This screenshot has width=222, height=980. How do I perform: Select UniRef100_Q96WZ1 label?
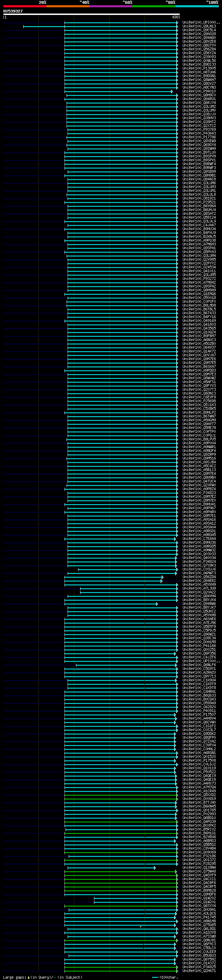pyautogui.click(x=199, y=634)
